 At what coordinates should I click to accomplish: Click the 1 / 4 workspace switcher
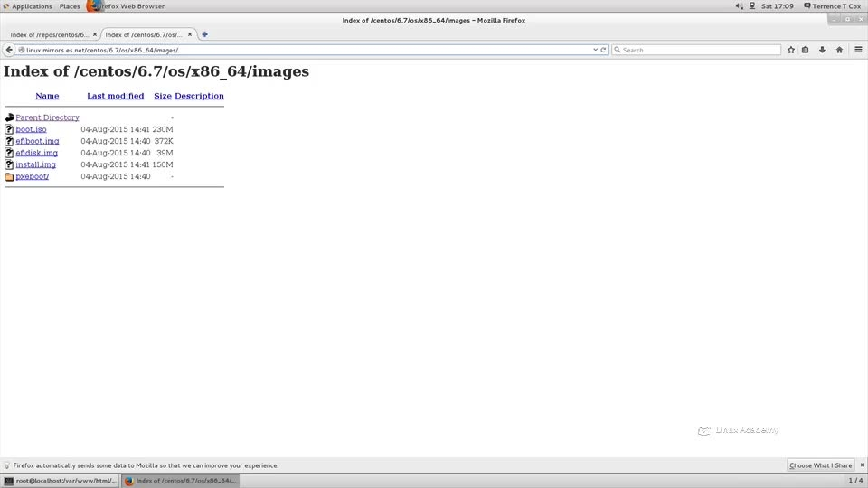coord(855,481)
